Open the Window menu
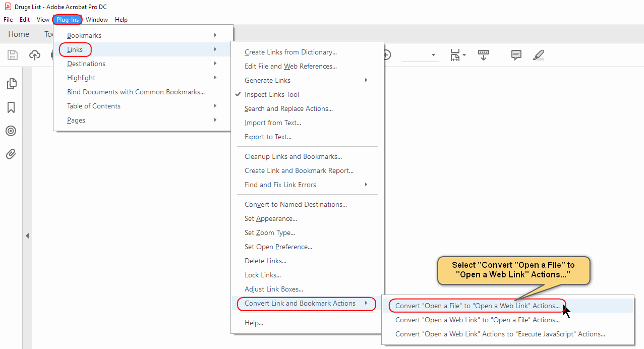This screenshot has width=644, height=349. [x=96, y=20]
